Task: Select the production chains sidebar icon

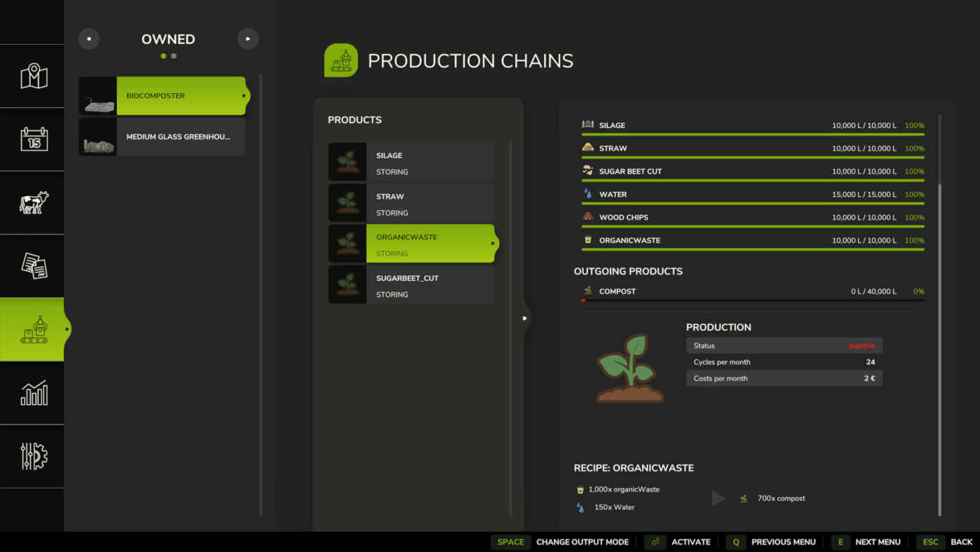Action: 34,329
